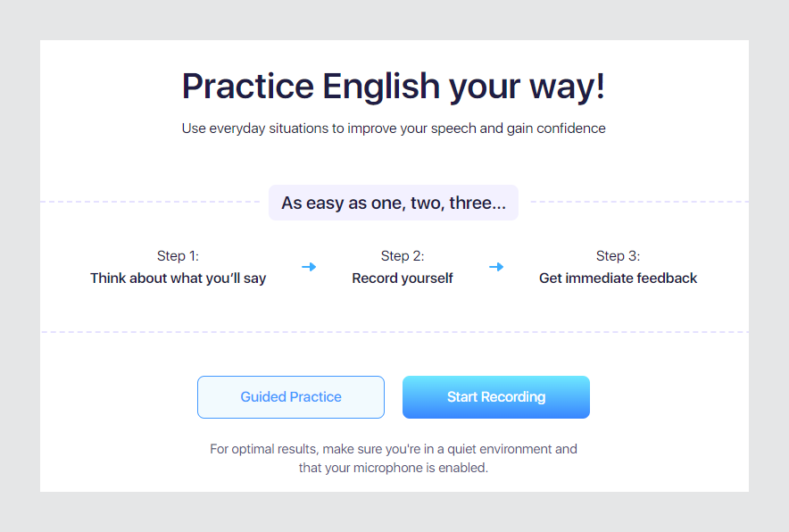Click the 'Use everyday situations' subtitle text
Viewport: 789px width, 532px height.
click(394, 129)
